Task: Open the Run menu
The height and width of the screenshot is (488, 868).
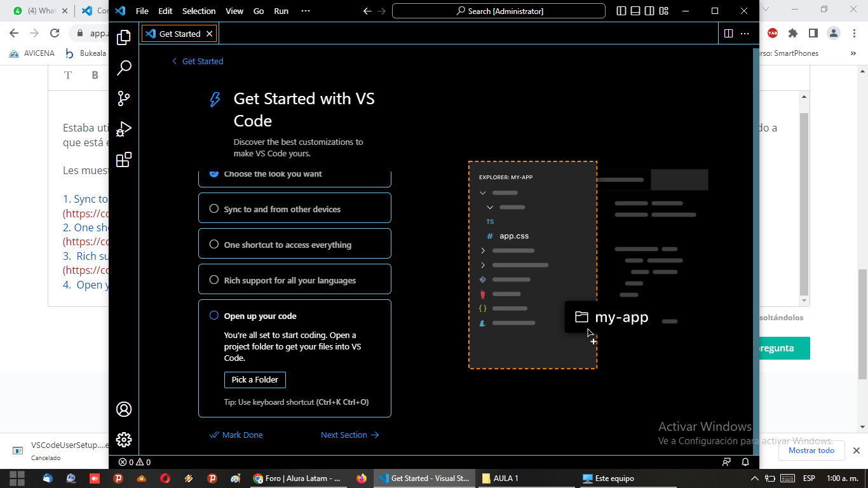Action: pos(281,11)
